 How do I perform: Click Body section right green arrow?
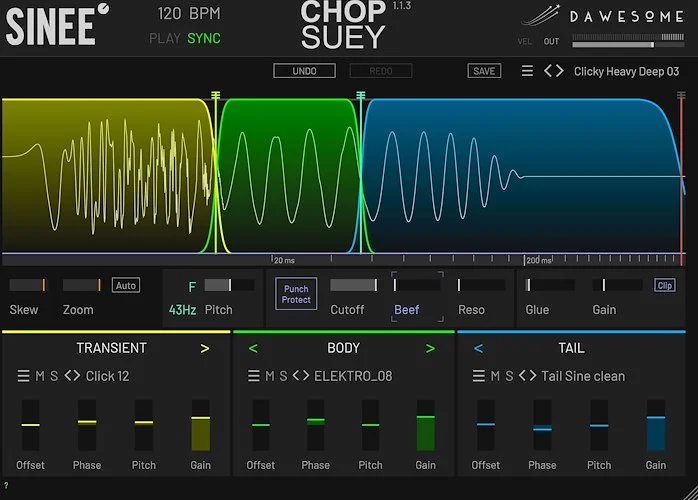point(430,348)
